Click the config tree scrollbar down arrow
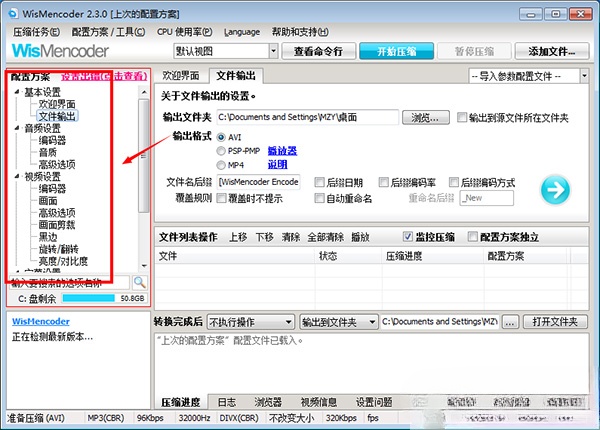The image size is (600, 430). pos(144,265)
